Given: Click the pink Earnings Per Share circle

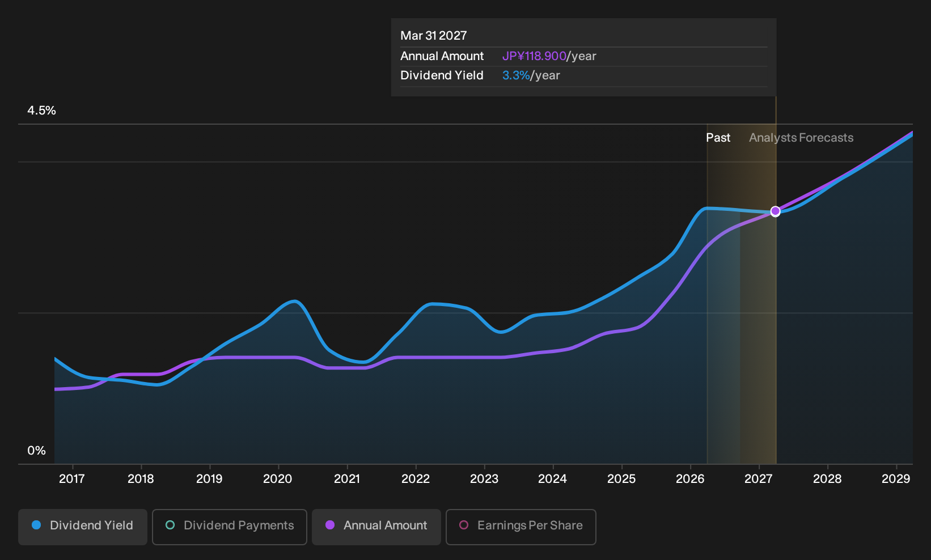Looking at the screenshot, I should tap(464, 525).
